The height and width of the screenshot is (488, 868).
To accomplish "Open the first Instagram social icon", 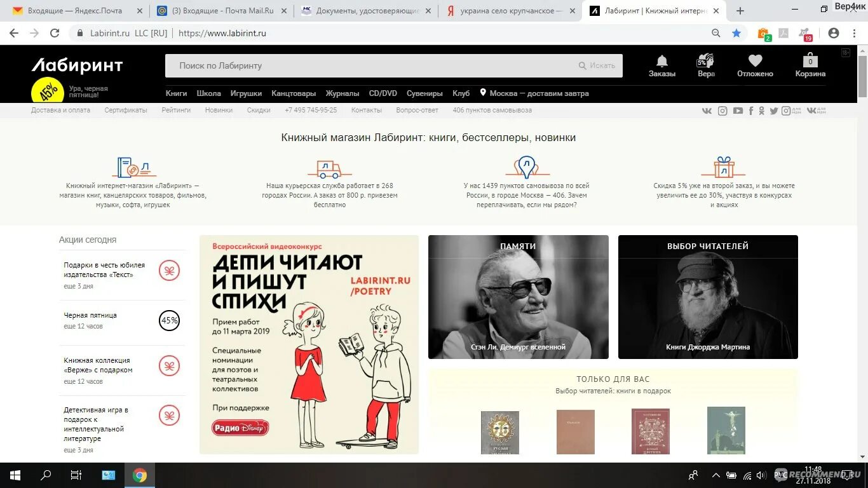I will click(722, 111).
